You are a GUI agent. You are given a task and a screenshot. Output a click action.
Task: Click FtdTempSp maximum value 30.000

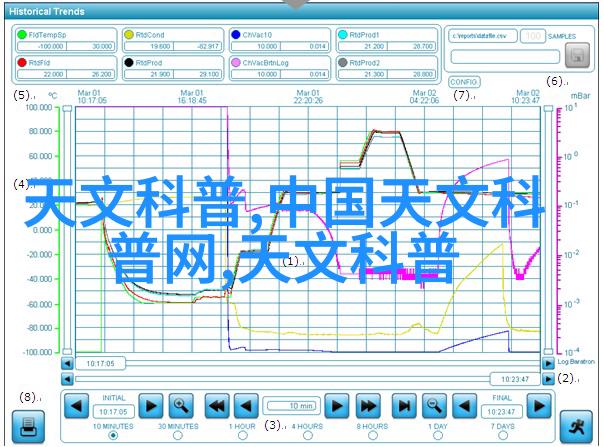coord(91,46)
